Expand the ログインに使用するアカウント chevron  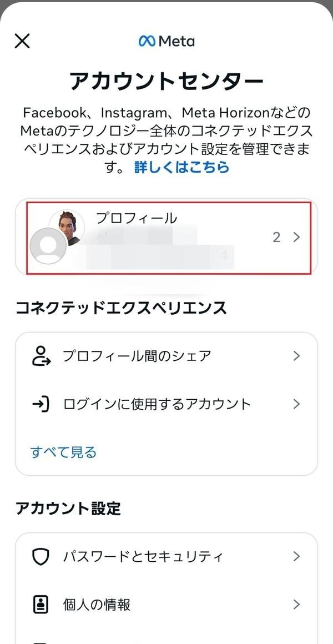click(x=296, y=404)
